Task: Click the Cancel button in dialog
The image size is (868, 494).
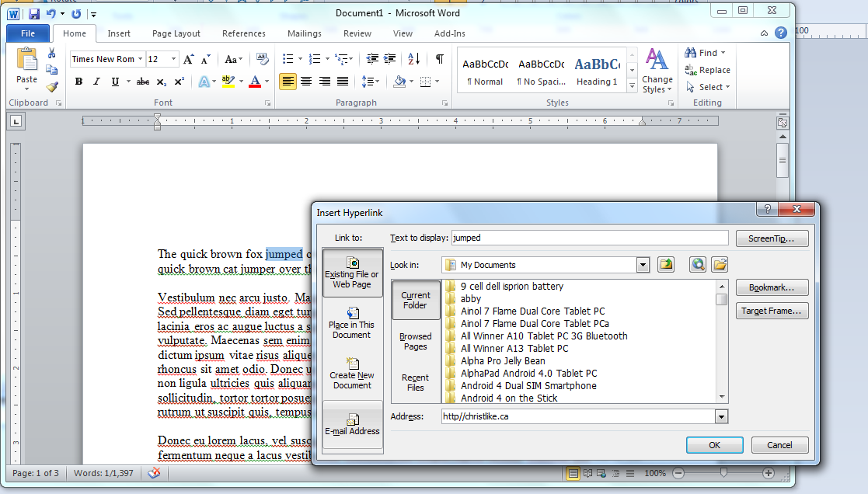Action: point(779,445)
